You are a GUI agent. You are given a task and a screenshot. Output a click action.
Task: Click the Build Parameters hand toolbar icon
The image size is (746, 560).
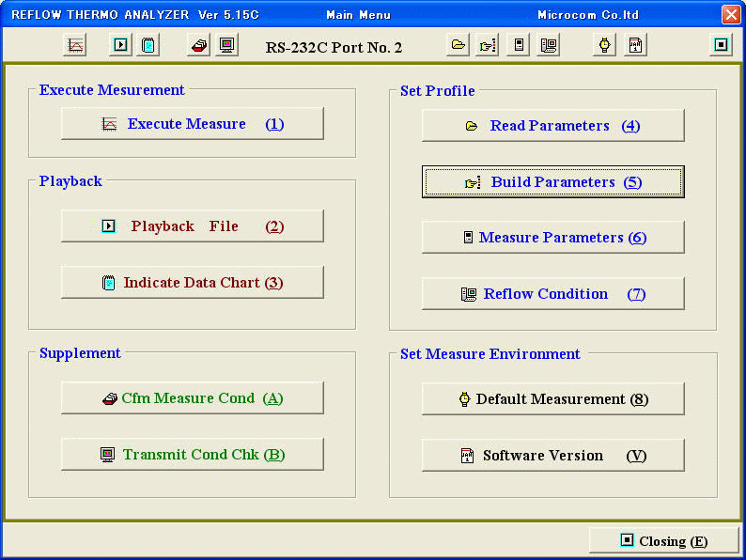[x=488, y=46]
